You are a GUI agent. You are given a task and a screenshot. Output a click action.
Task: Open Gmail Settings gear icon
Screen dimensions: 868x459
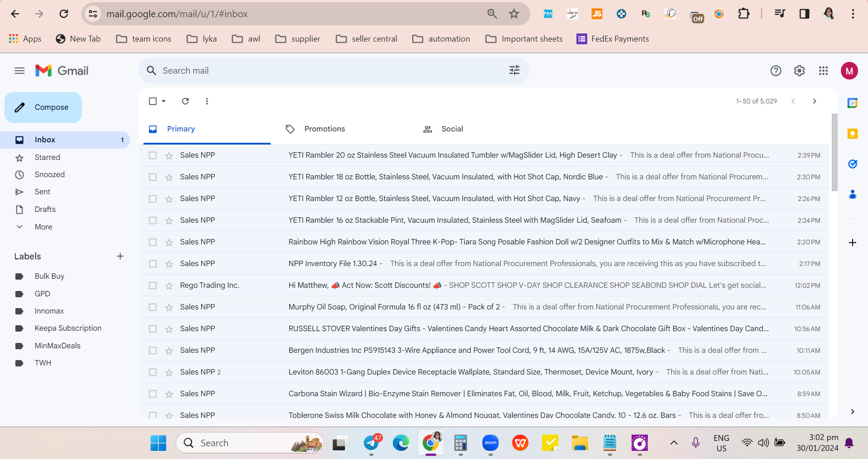point(799,70)
